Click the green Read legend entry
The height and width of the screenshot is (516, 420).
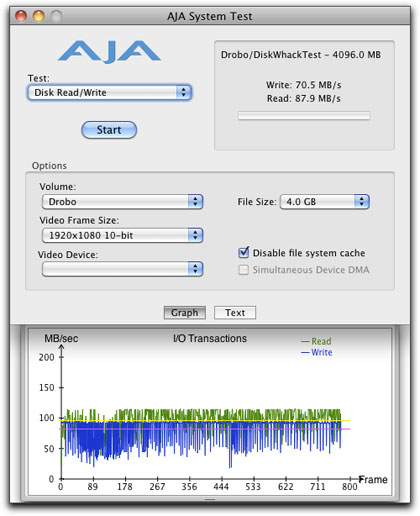pos(316,341)
